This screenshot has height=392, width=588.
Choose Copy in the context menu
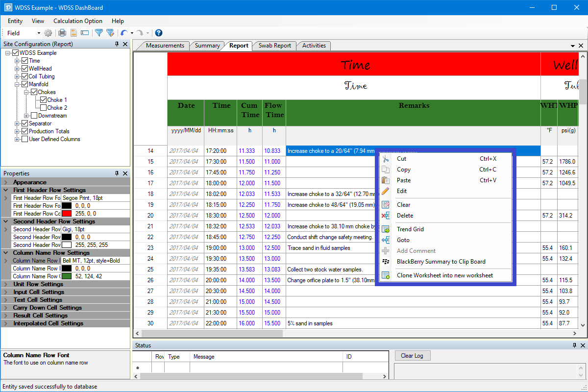(x=446, y=170)
